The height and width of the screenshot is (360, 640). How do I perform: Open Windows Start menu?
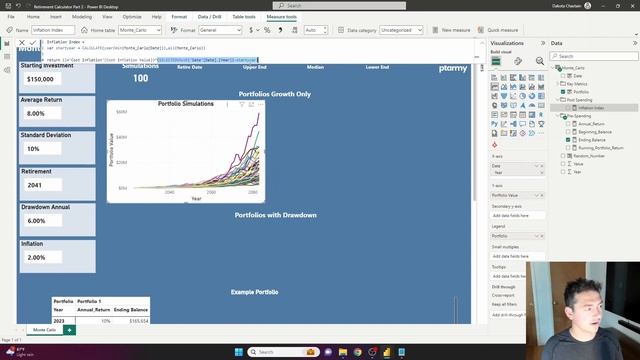click(239, 352)
